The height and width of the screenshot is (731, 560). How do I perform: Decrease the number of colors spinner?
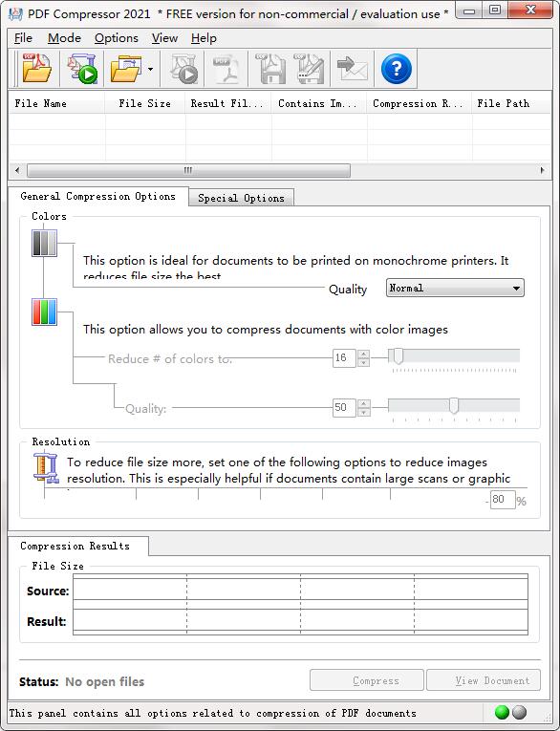[x=364, y=362]
